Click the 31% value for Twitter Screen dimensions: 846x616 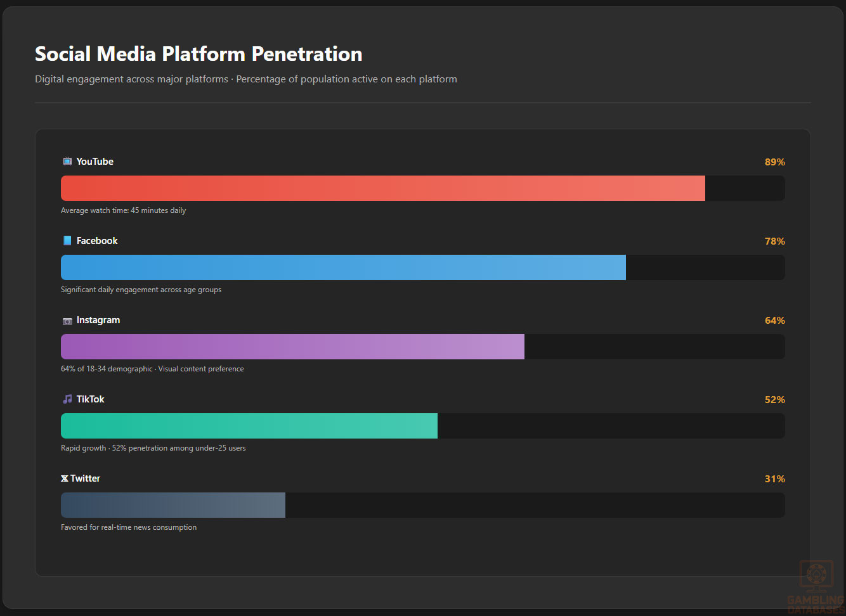click(x=774, y=479)
